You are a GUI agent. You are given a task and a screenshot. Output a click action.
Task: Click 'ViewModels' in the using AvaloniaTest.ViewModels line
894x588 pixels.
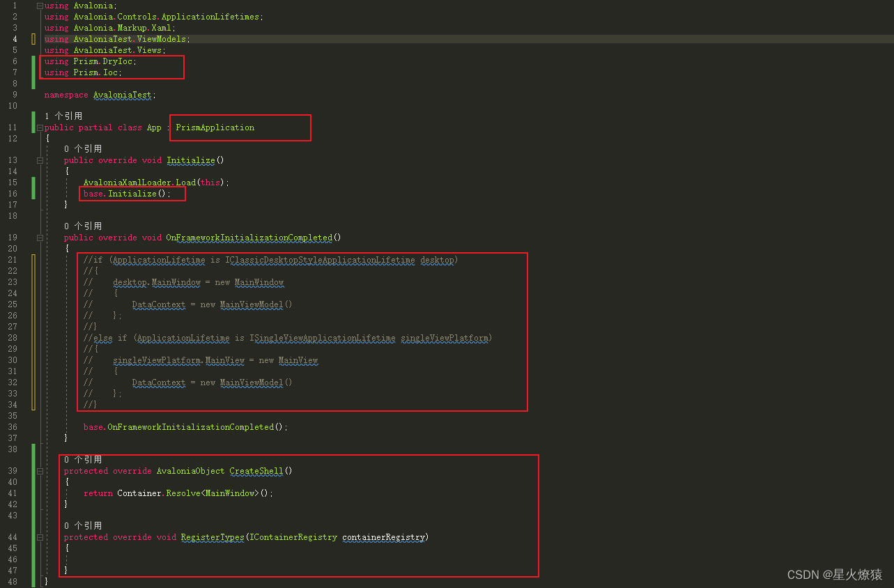pos(162,39)
